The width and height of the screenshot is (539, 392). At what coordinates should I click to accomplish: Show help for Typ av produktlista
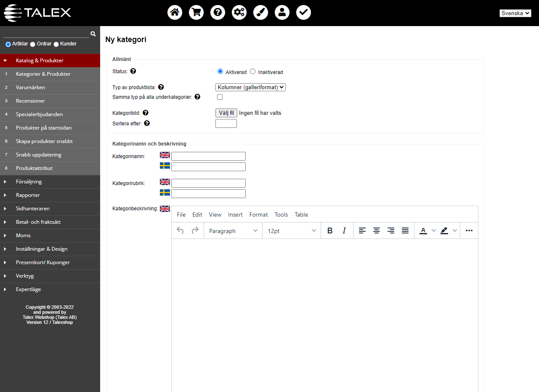tap(161, 87)
